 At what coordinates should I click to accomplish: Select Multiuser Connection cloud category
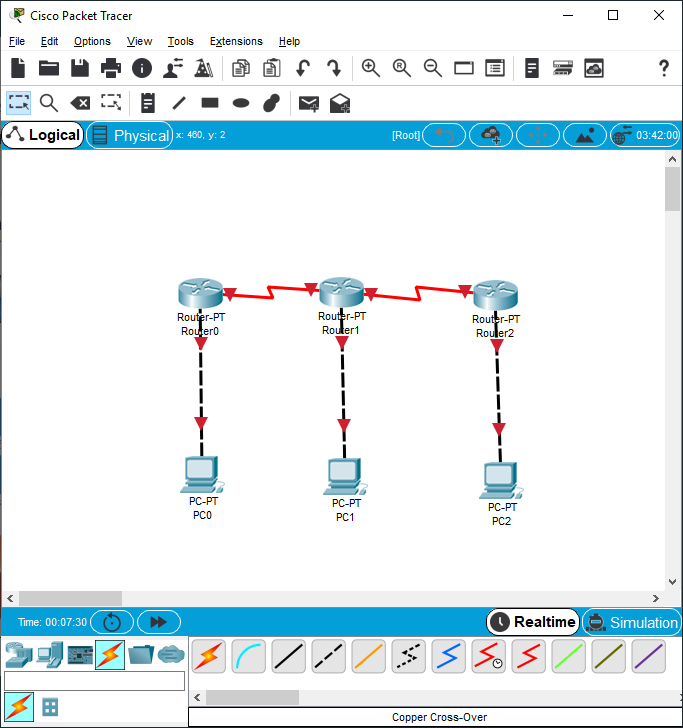tap(171, 655)
